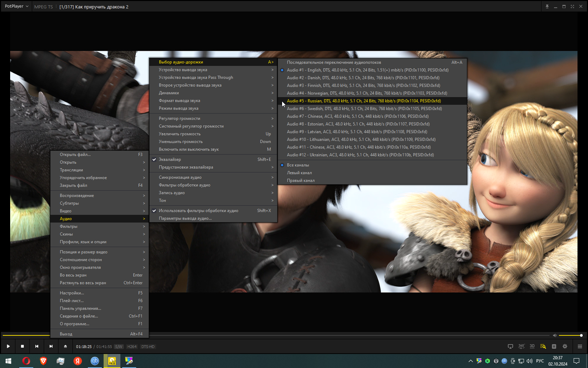The height and width of the screenshot is (368, 588).
Task: Select 'Правый канал' channel option
Action: click(372, 180)
